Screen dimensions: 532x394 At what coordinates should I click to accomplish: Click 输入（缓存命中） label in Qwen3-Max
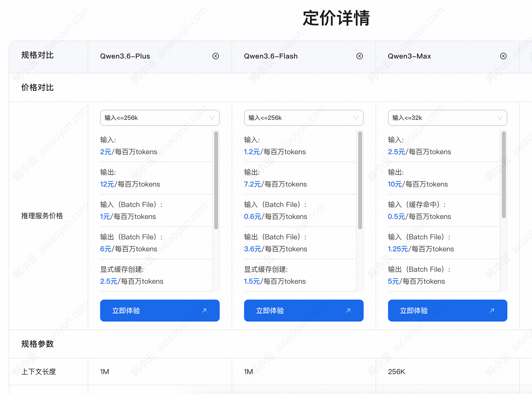click(x=417, y=205)
